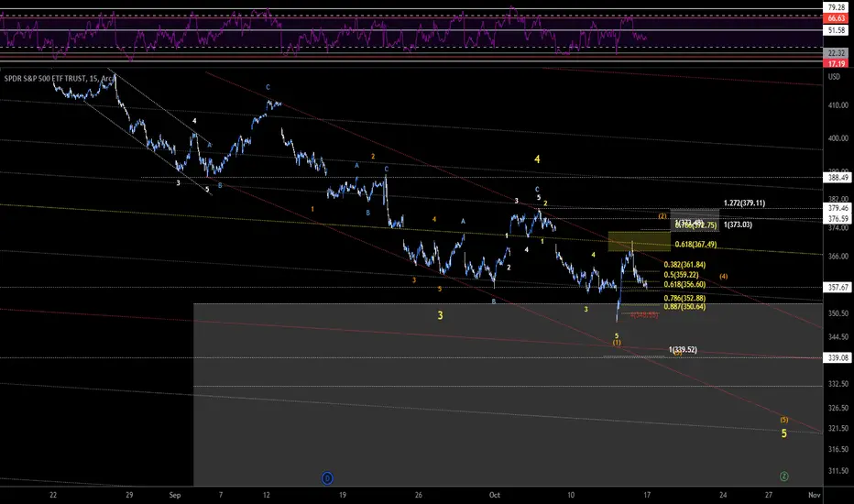The image size is (854, 504).
Task: Select the 379.46 price axis label
Action: click(x=838, y=208)
